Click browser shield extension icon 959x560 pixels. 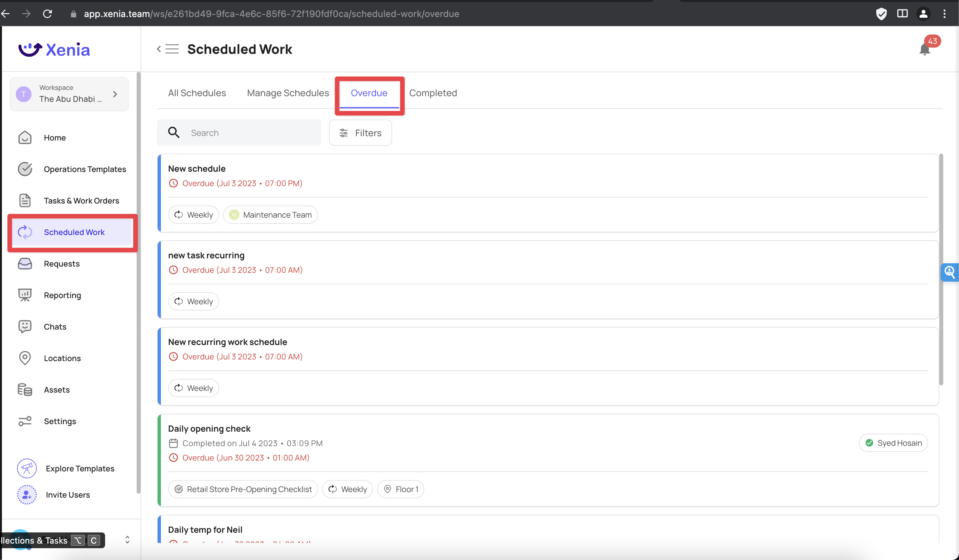881,14
